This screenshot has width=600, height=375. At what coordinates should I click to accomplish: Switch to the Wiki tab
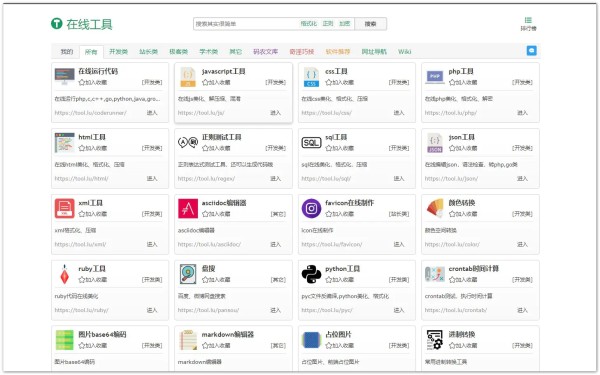point(404,52)
